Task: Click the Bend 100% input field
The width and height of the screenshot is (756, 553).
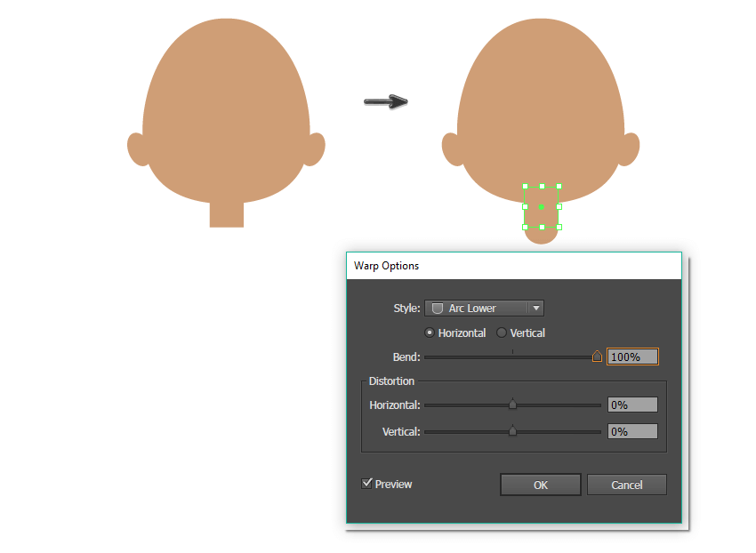Action: [x=632, y=357]
